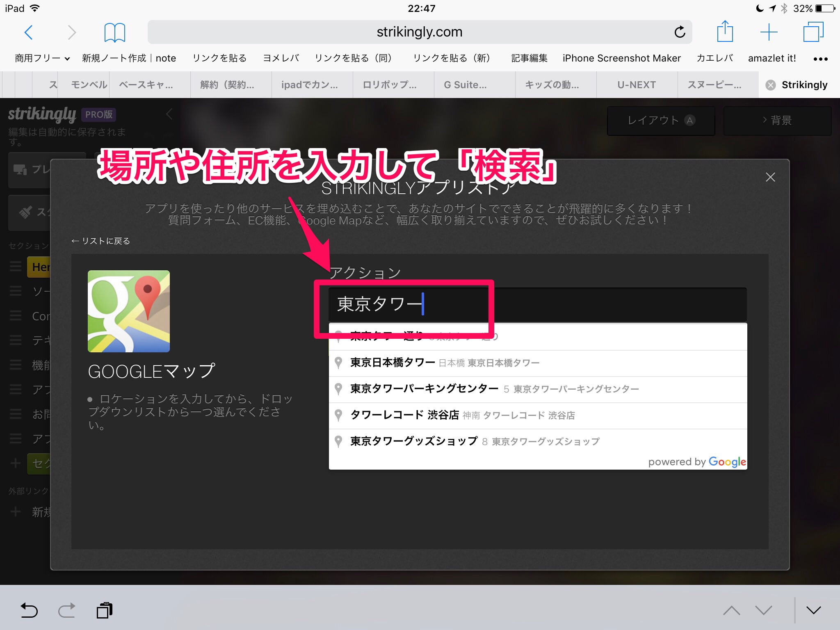Tap the keyboard undo arrow

(29, 610)
